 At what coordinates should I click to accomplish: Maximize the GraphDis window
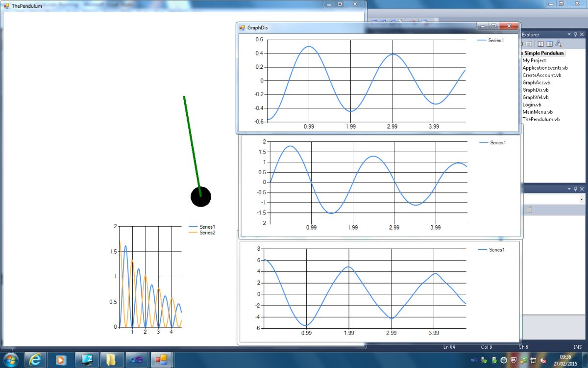pyautogui.click(x=493, y=26)
